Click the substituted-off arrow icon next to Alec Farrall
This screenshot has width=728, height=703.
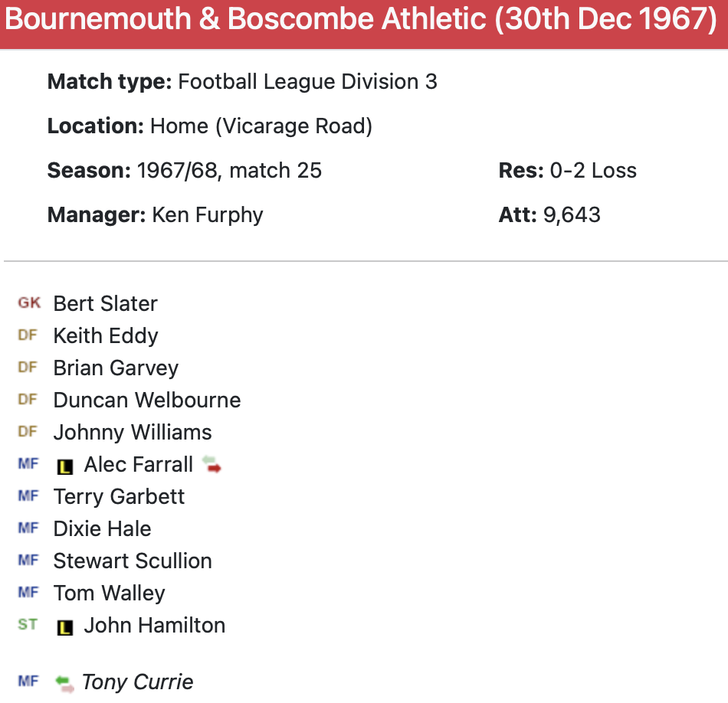click(x=212, y=464)
